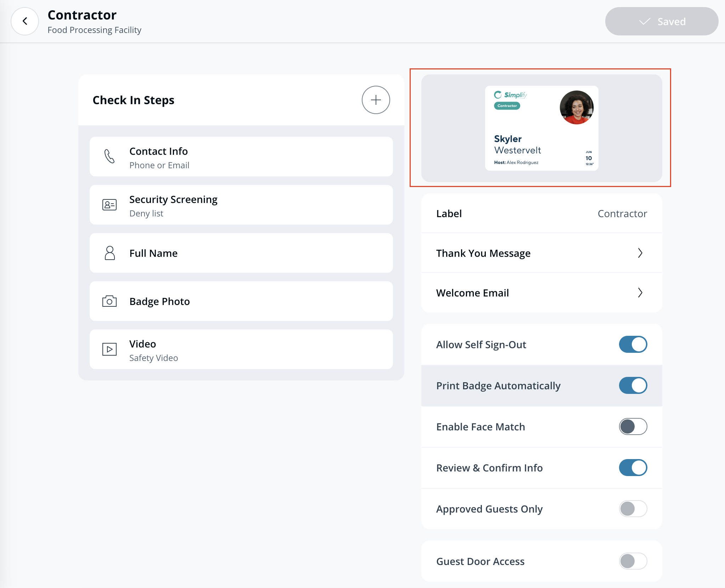Click the Security Screening ID card icon

pyautogui.click(x=109, y=205)
